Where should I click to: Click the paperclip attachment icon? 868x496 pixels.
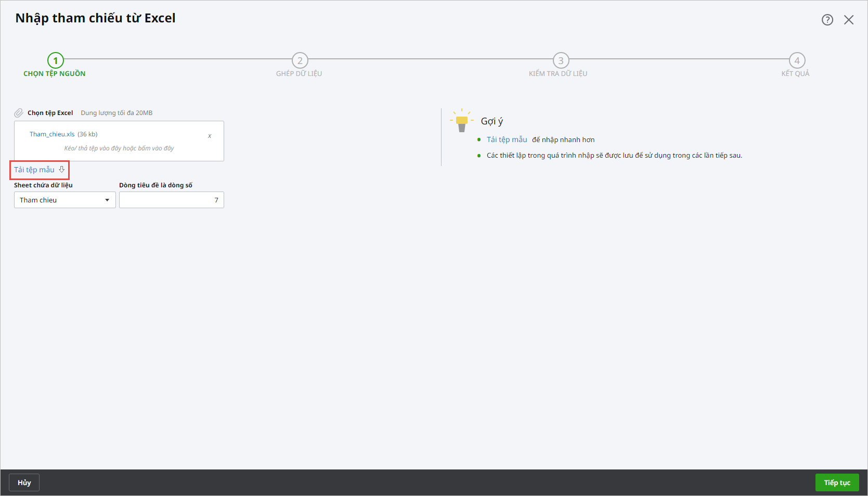click(x=19, y=113)
